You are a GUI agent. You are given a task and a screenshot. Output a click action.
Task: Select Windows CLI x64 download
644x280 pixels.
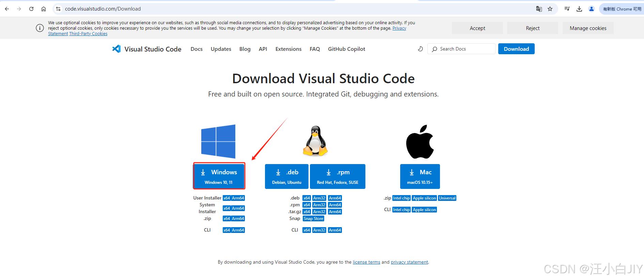pyautogui.click(x=227, y=230)
